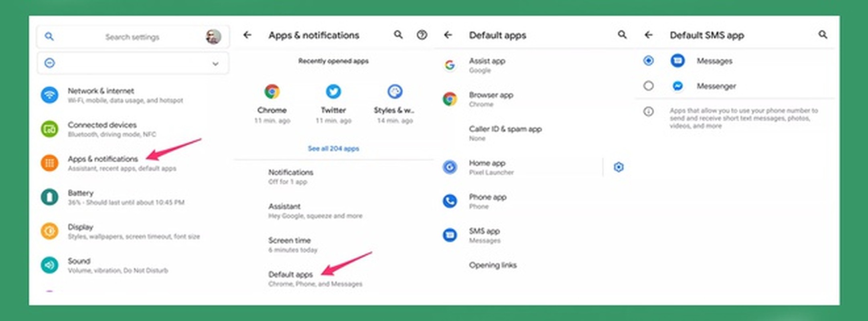Image resolution: width=868 pixels, height=321 pixels.
Task: Click the orange Apps & notifications icon
Action: (49, 163)
